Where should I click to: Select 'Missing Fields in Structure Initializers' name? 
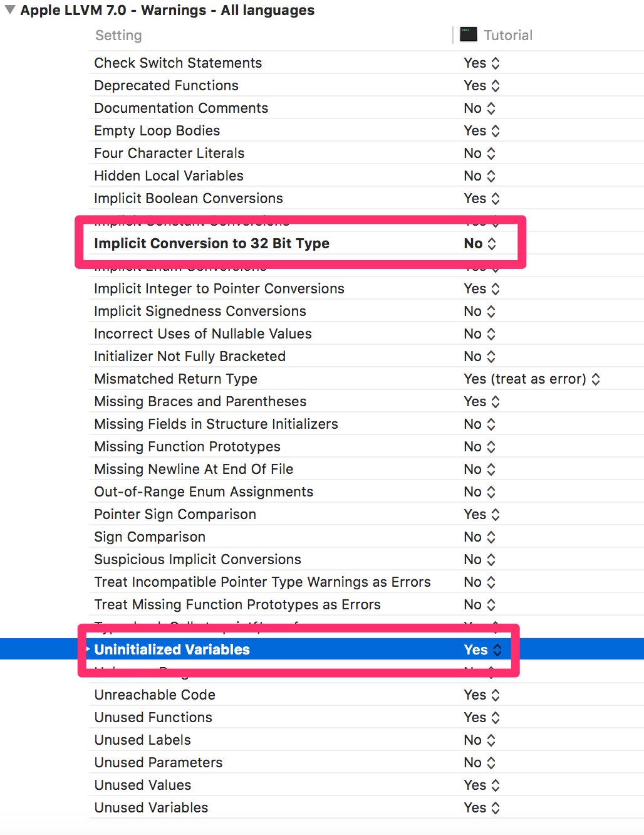216,424
